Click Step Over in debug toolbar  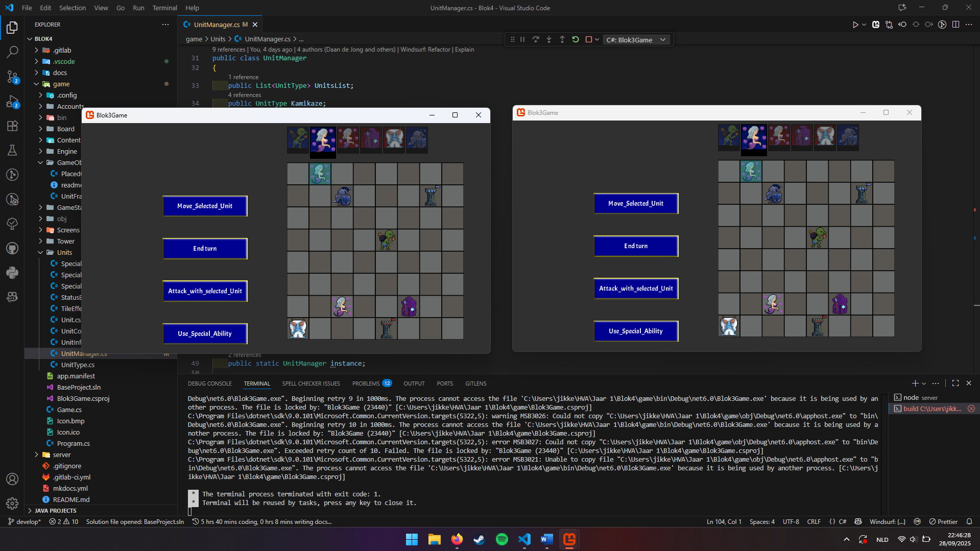(x=536, y=40)
